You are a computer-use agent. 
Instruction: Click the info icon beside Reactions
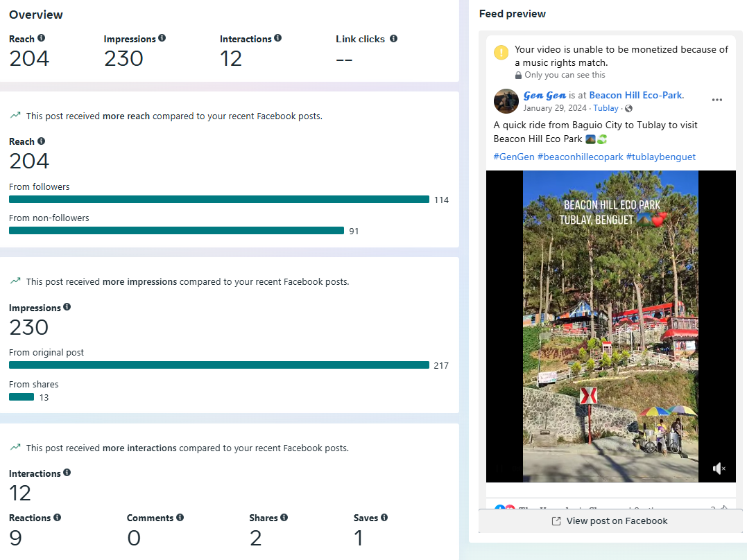(57, 518)
